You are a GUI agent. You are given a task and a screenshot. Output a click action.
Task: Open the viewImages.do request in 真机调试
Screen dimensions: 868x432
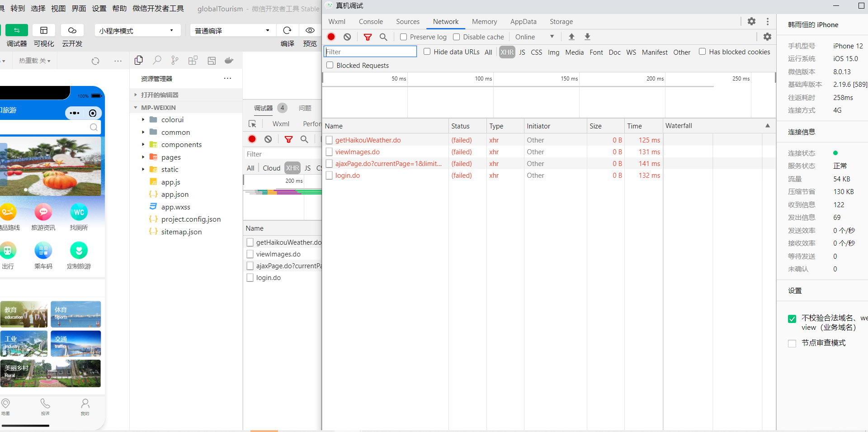(x=357, y=152)
